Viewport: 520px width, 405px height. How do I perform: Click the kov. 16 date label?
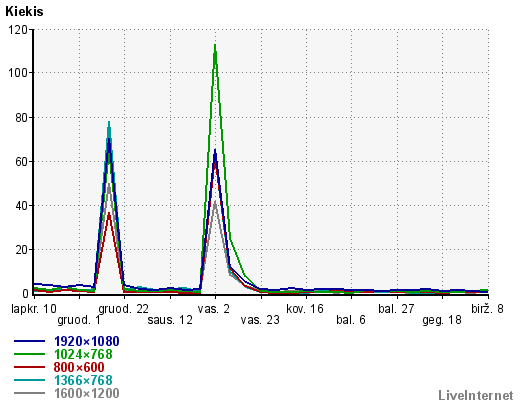pyautogui.click(x=305, y=309)
